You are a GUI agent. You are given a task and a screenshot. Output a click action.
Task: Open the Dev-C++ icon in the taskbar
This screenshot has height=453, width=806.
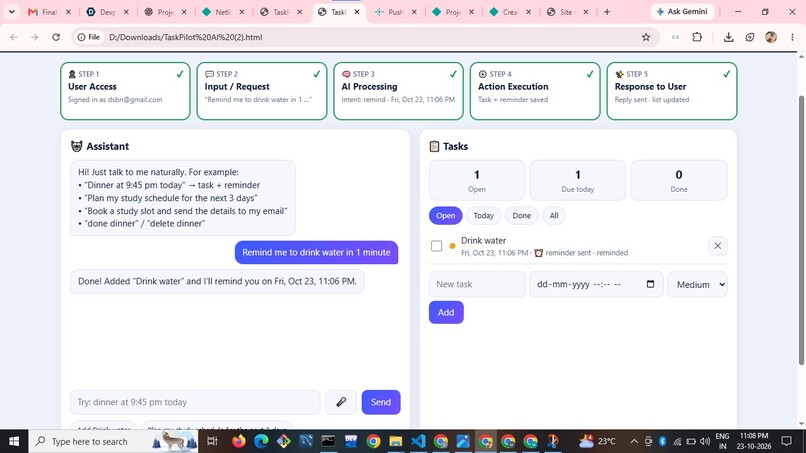351,441
